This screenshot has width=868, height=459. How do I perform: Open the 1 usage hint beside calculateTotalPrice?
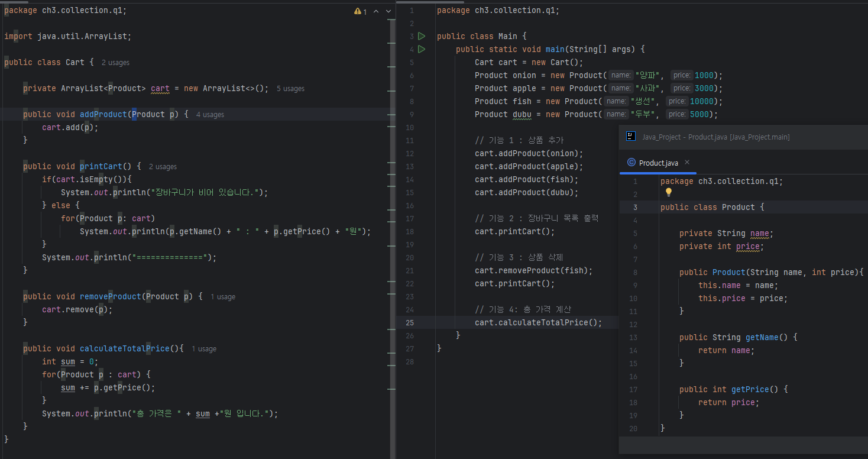(204, 348)
